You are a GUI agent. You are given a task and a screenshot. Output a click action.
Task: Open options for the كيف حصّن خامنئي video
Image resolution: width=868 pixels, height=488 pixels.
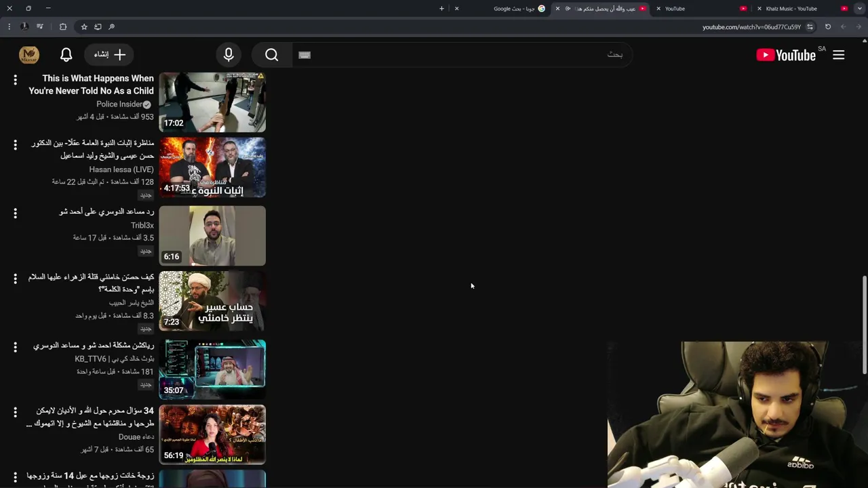pyautogui.click(x=15, y=279)
